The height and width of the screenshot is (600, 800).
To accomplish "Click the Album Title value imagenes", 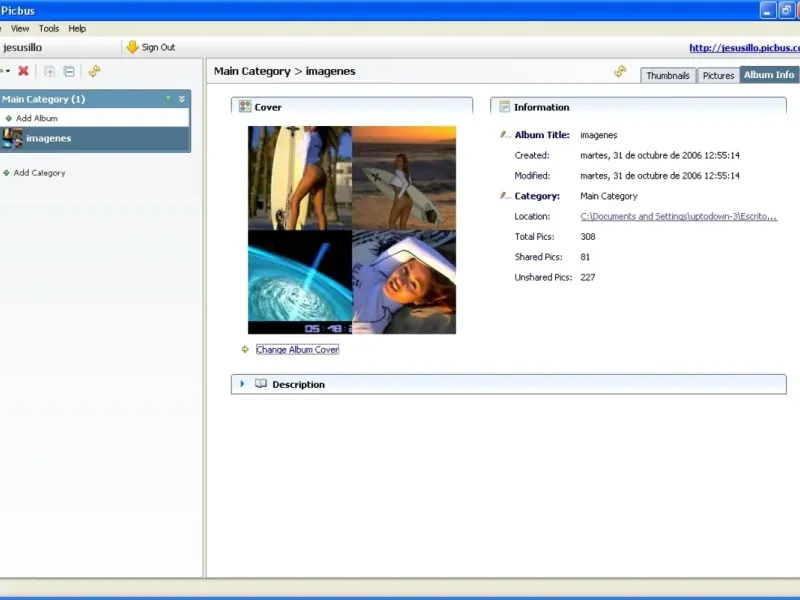I will tap(598, 135).
